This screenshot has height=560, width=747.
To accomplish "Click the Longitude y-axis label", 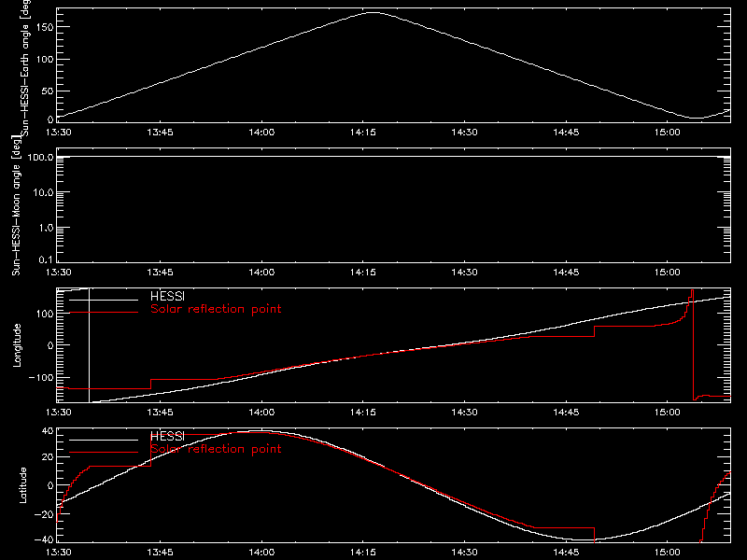I will pyautogui.click(x=17, y=345).
